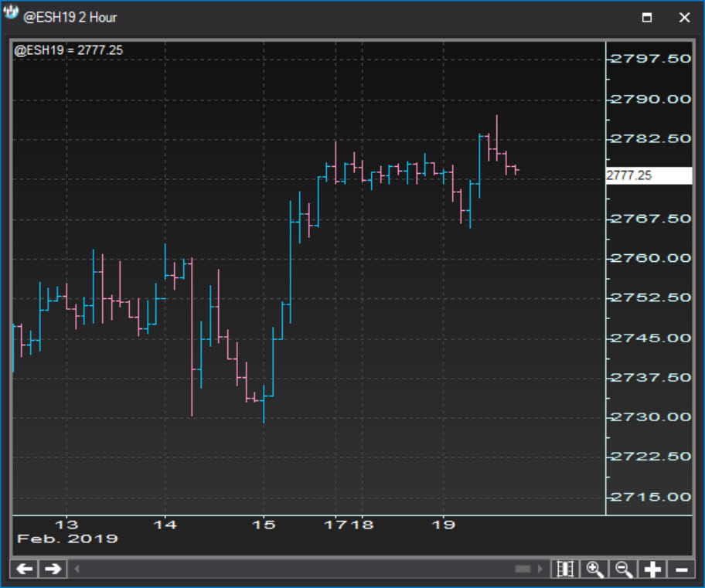Click the Feb. 2019 month label

[x=67, y=539]
